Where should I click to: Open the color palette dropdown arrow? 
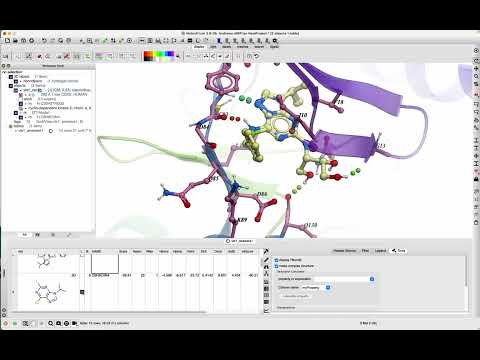pyautogui.click(x=178, y=56)
